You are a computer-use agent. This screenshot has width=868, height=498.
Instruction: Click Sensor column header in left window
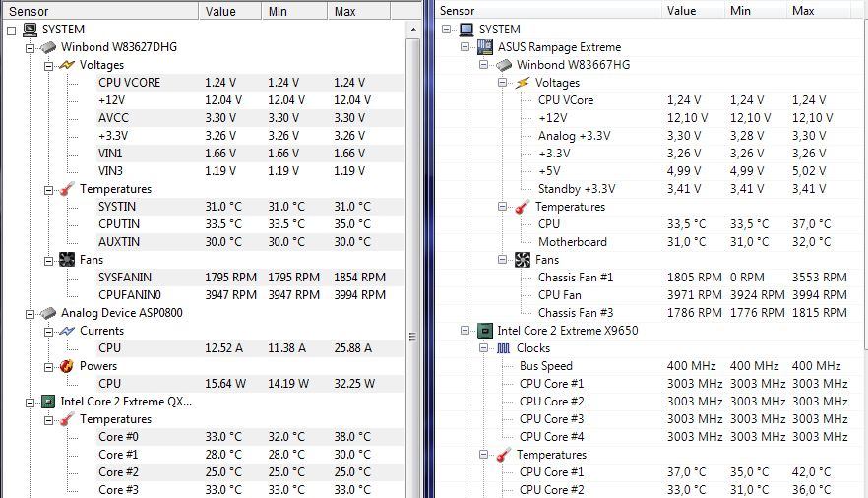(99, 11)
